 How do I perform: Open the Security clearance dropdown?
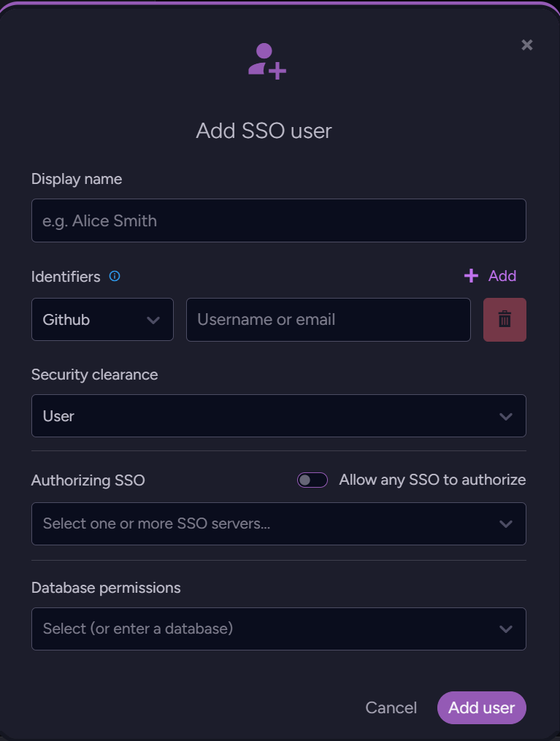point(279,416)
